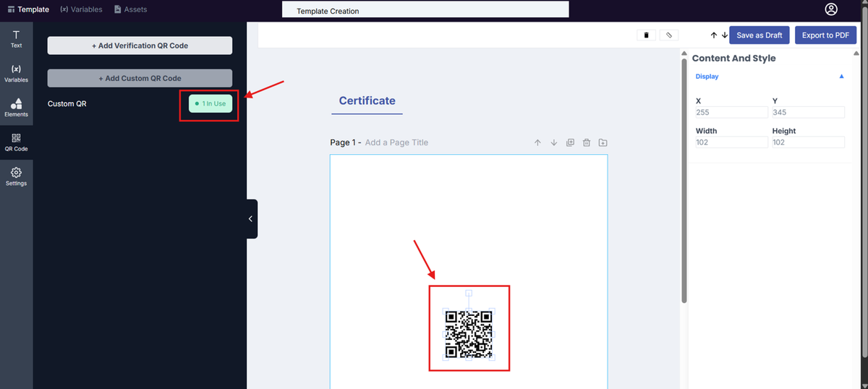
Task: Bring element forward with toolbar up arrow
Action: click(714, 35)
